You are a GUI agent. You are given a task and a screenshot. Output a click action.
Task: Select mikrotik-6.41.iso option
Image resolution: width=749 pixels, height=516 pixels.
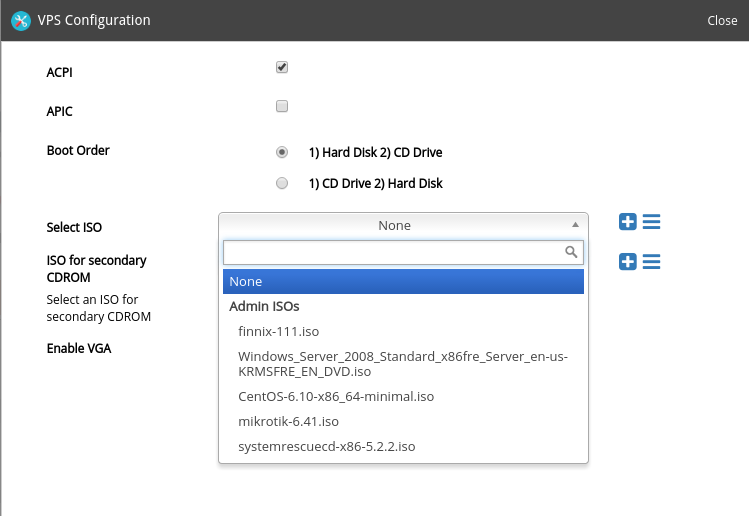[x=403, y=421]
